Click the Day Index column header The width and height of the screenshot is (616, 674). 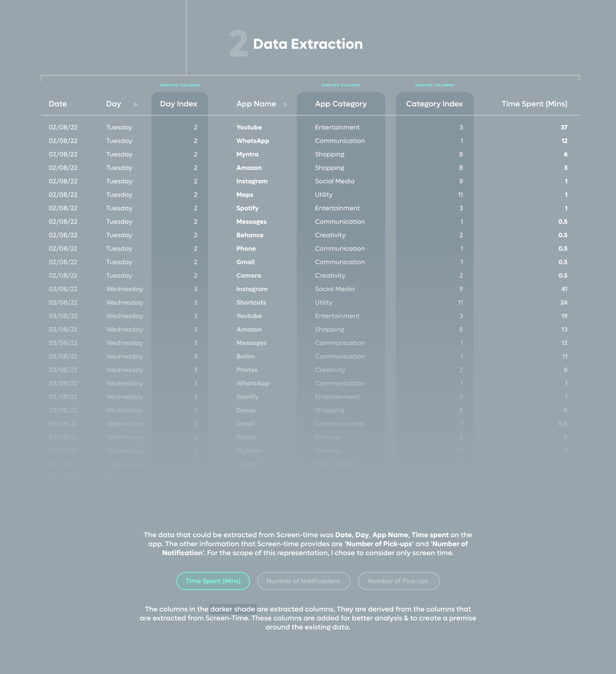[179, 104]
